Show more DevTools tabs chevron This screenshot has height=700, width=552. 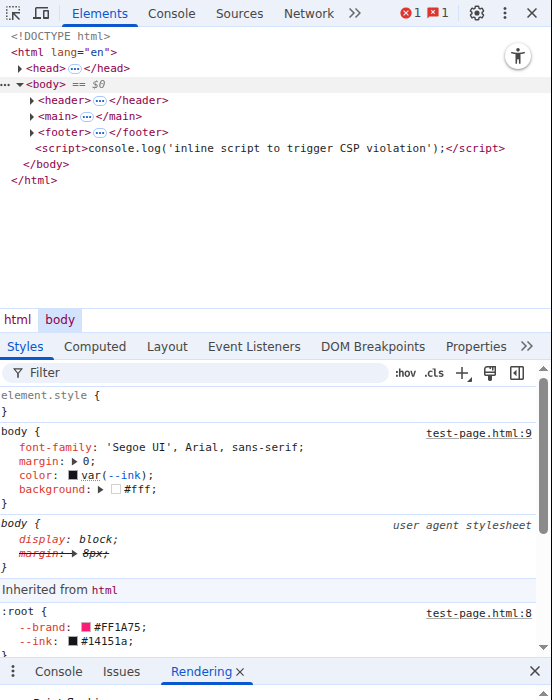coord(355,13)
